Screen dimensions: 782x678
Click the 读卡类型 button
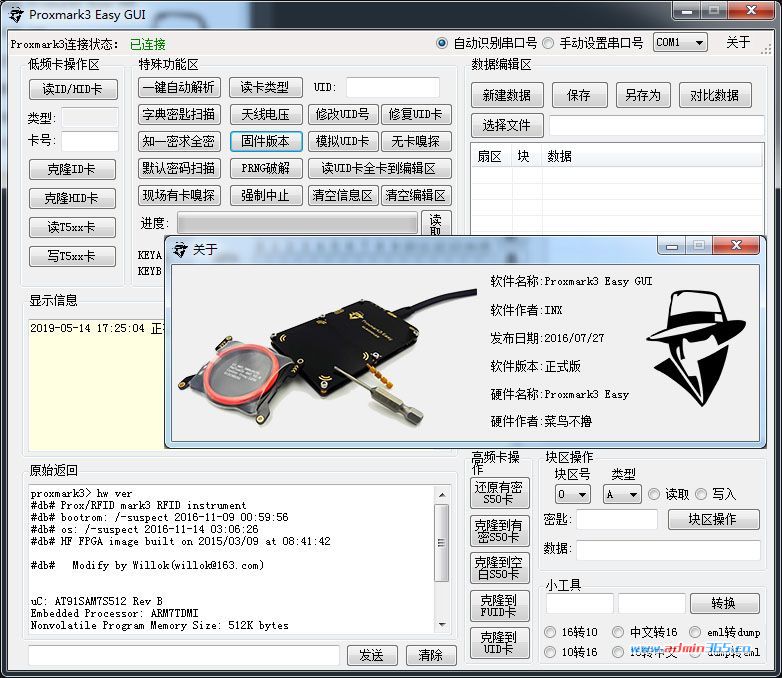click(x=265, y=87)
